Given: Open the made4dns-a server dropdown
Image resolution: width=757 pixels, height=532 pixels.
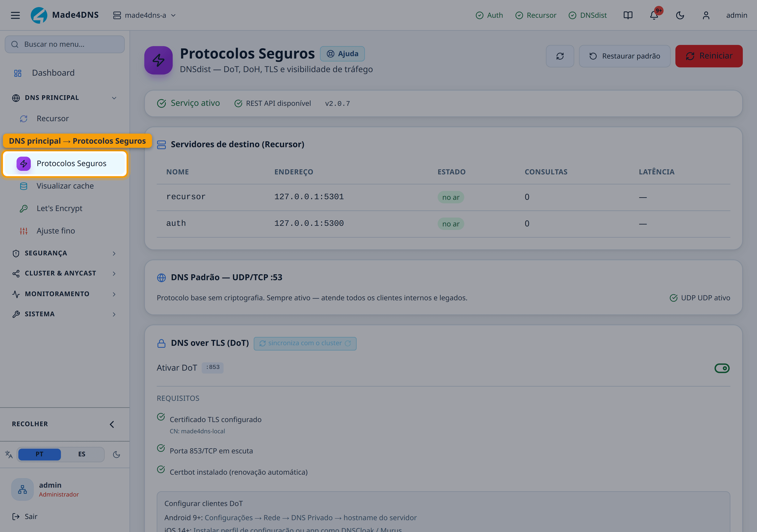Looking at the screenshot, I should point(145,15).
